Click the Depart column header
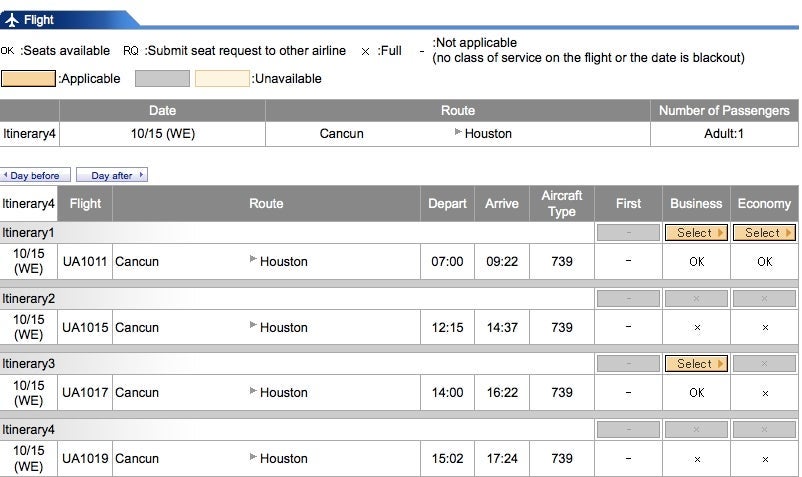The height and width of the screenshot is (477, 802). click(x=447, y=204)
